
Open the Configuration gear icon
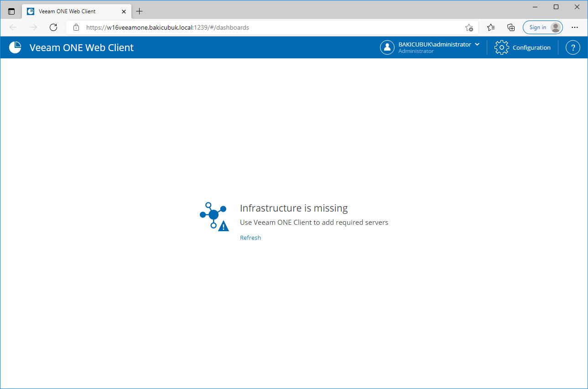pos(501,47)
